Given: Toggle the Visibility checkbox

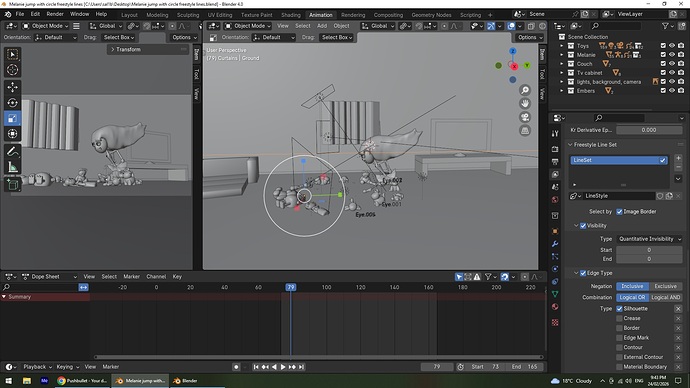Looking at the screenshot, I should pos(583,226).
